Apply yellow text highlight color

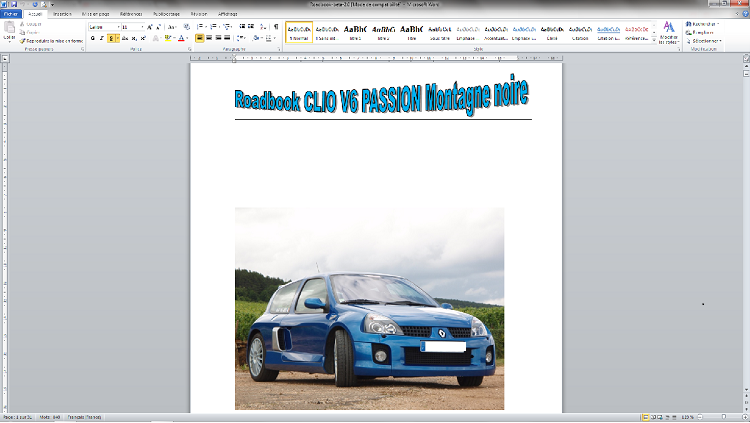167,38
